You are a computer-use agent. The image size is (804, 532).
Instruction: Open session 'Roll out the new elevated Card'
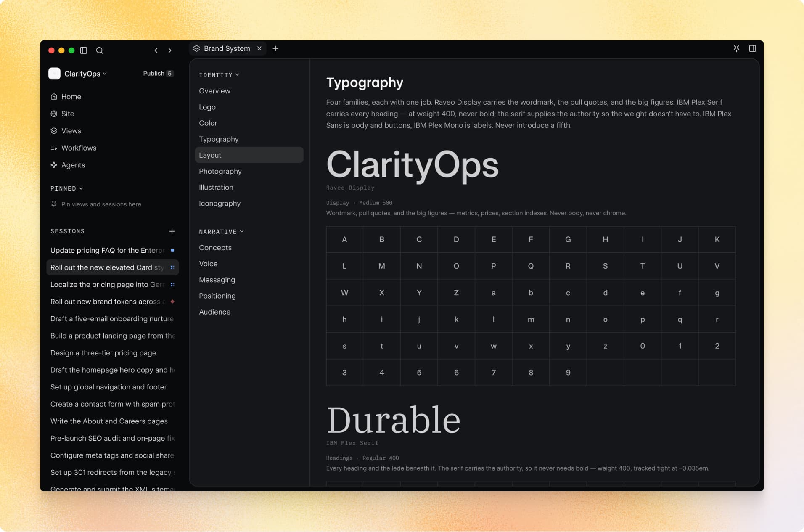(x=113, y=267)
